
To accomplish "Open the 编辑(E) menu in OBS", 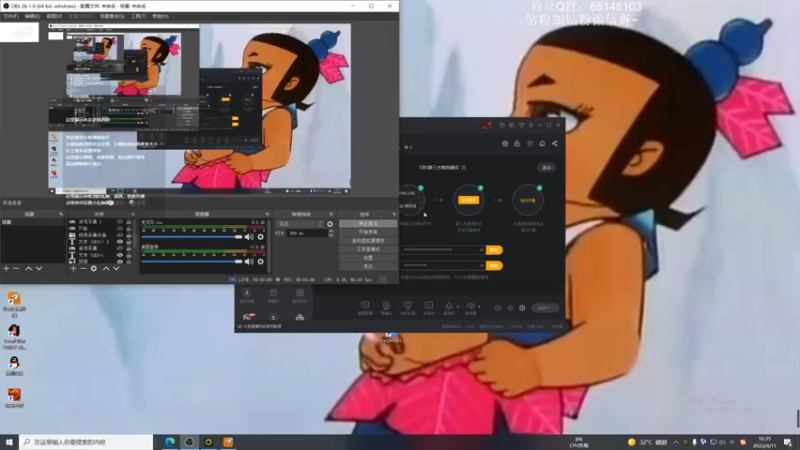I will pyautogui.click(x=32, y=16).
